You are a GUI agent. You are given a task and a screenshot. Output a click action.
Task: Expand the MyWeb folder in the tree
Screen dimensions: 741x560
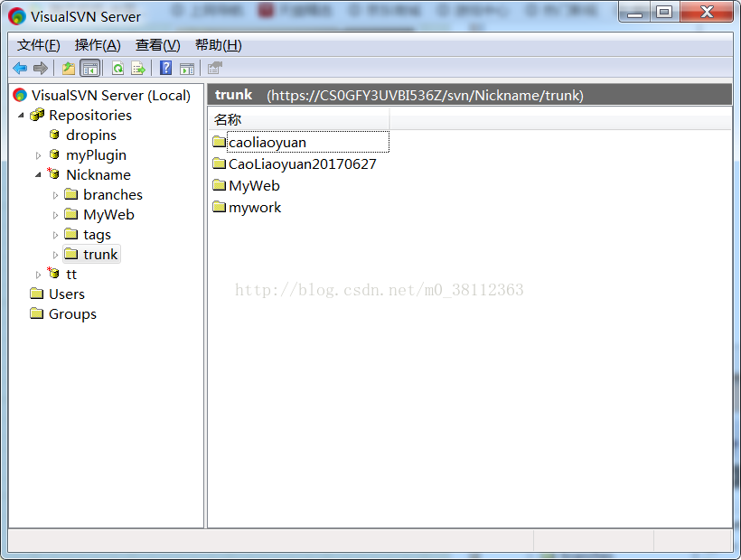click(55, 215)
